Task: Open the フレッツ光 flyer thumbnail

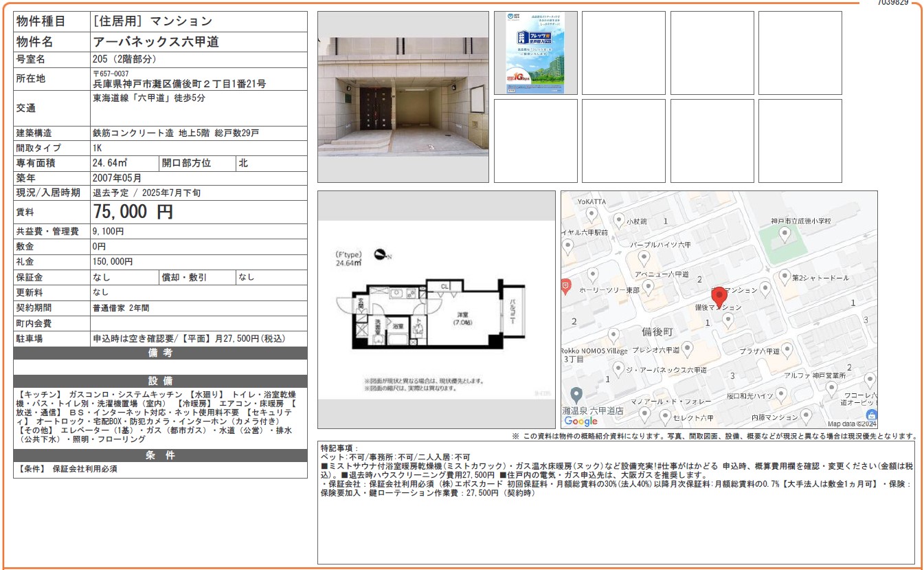Action: [535, 53]
